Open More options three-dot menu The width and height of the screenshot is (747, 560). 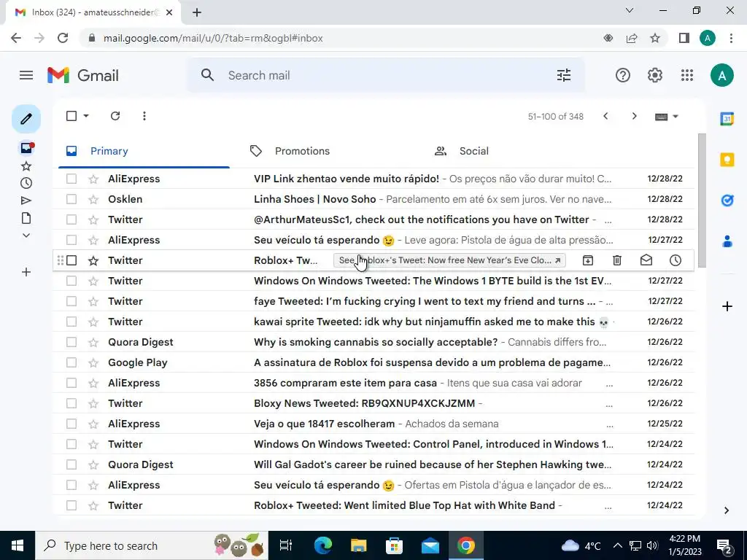point(144,116)
